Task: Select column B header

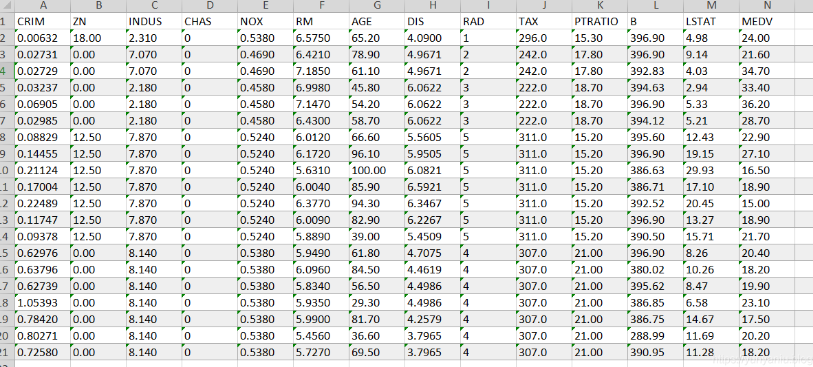Action: 99,6
